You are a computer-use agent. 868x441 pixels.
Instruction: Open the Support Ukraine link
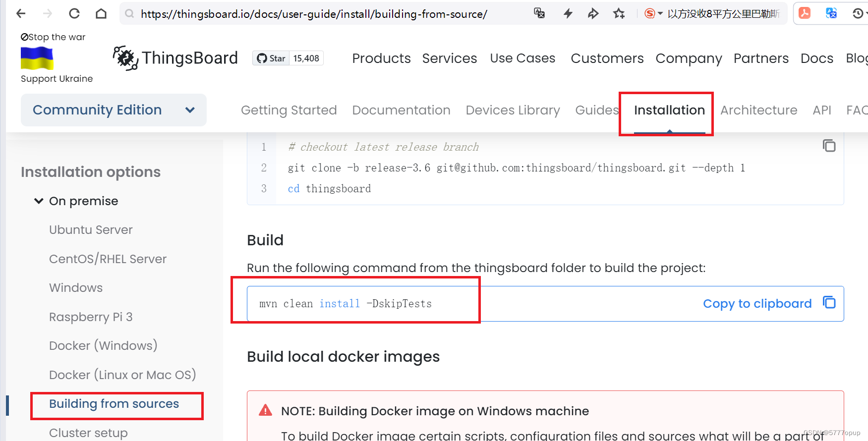57,79
